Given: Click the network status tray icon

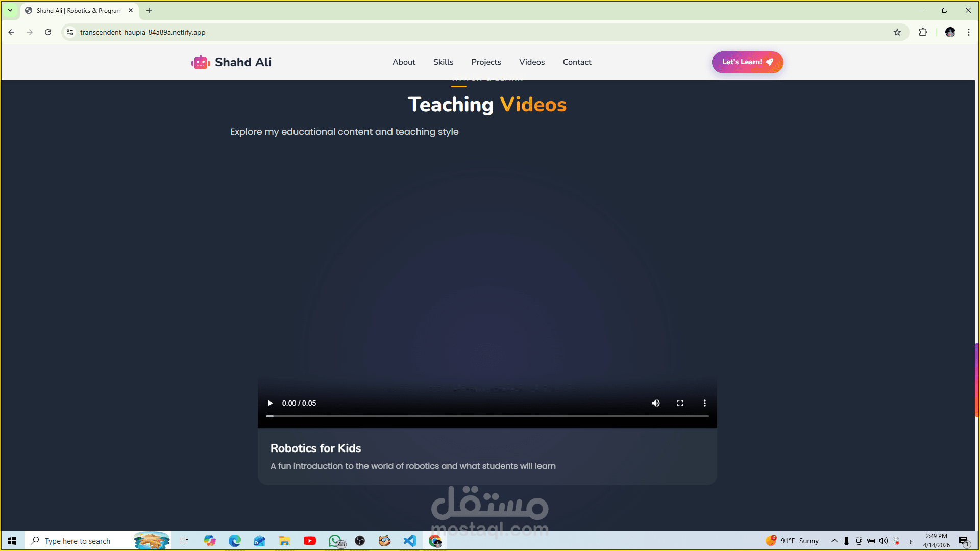Looking at the screenshot, I should [896, 541].
